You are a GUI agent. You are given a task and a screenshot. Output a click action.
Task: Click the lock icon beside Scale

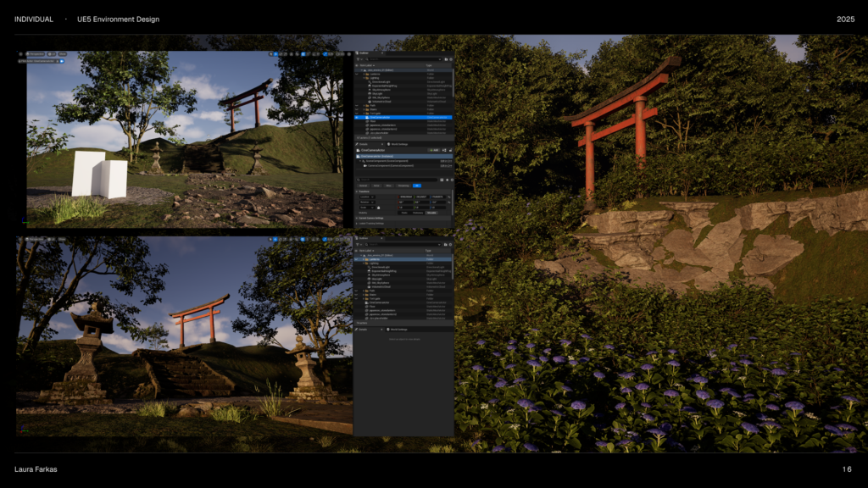tap(378, 208)
